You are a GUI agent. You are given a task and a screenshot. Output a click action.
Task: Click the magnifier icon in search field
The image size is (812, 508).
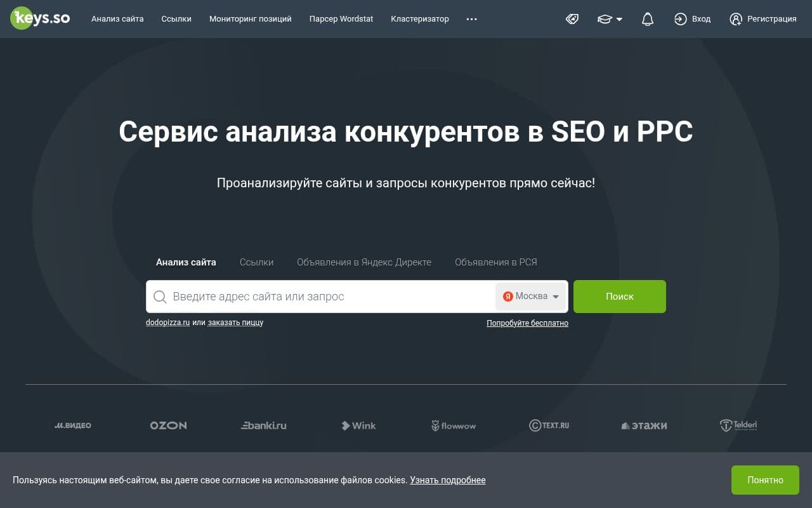[x=160, y=297]
